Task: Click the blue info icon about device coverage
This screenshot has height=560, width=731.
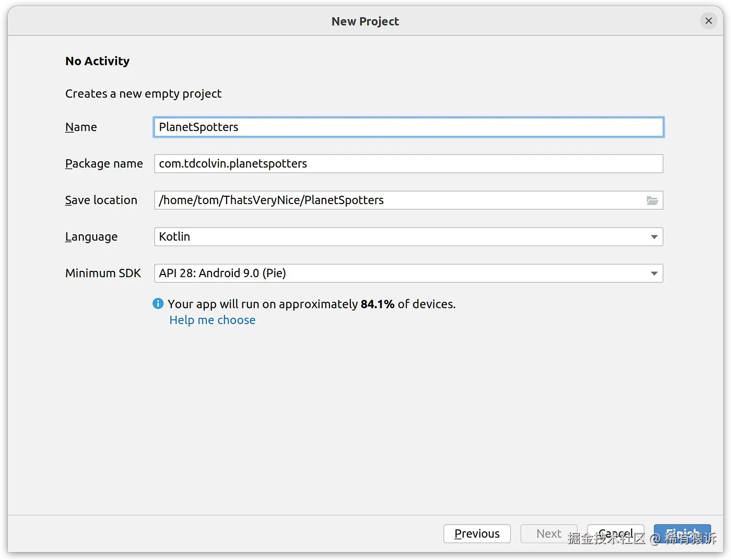Action: (158, 303)
